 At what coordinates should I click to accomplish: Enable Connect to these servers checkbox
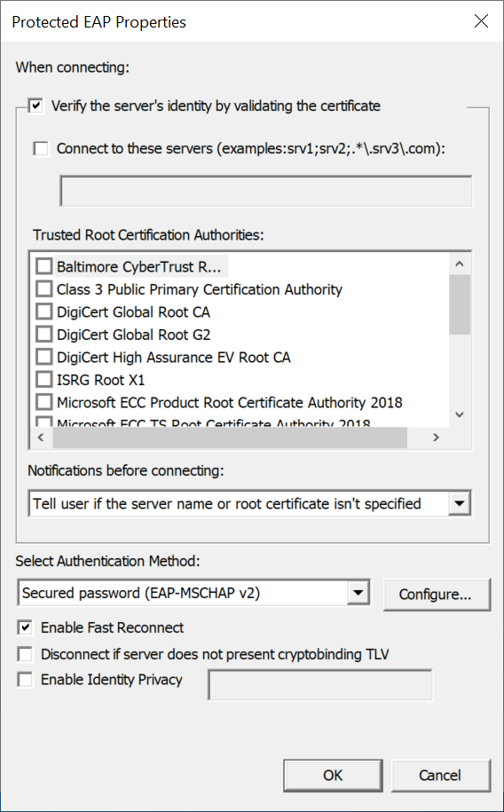[41, 149]
